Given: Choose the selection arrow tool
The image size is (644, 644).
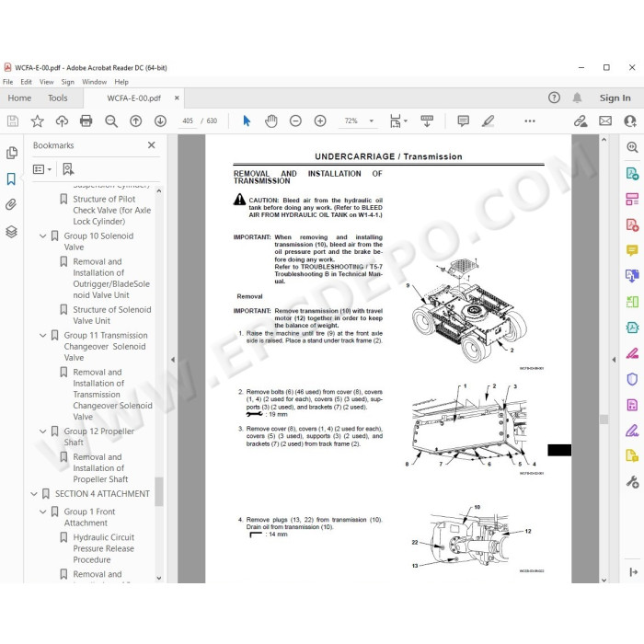Looking at the screenshot, I should [247, 121].
